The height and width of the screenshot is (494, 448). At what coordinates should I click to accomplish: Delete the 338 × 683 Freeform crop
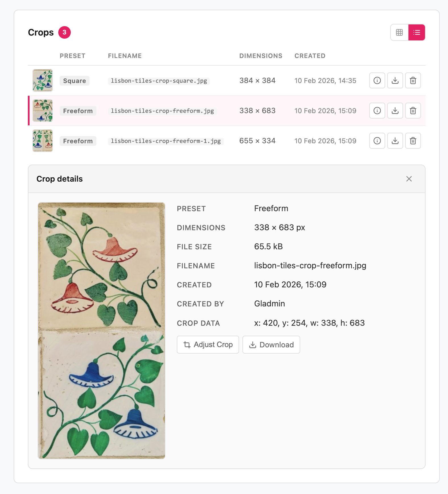pyautogui.click(x=413, y=111)
